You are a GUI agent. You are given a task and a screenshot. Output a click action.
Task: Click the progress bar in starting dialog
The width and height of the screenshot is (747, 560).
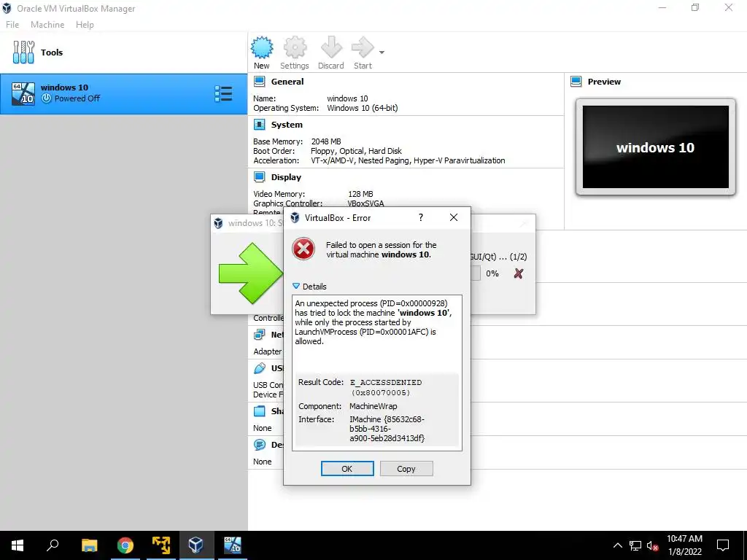[x=476, y=273]
